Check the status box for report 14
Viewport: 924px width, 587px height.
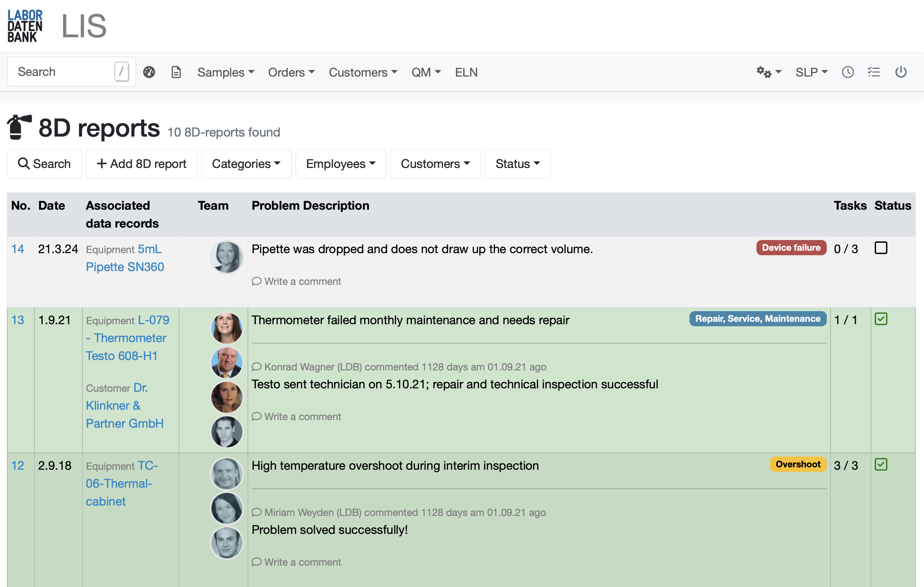pyautogui.click(x=881, y=248)
